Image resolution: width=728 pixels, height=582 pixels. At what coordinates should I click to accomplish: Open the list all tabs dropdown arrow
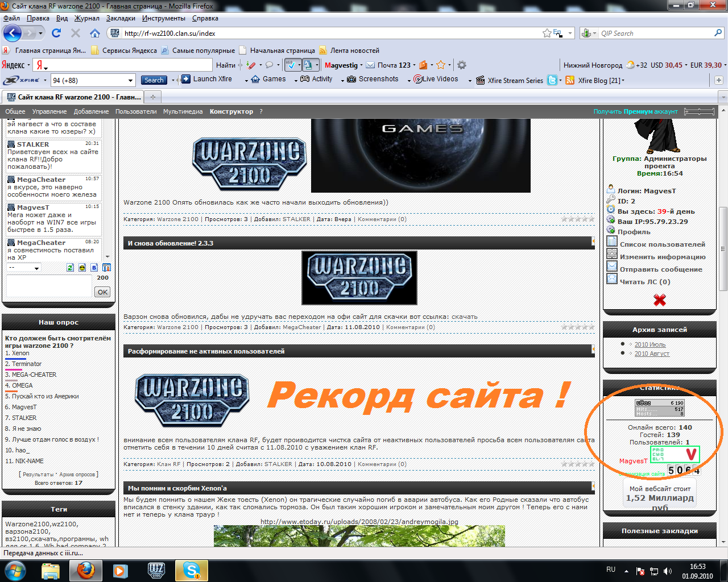722,97
